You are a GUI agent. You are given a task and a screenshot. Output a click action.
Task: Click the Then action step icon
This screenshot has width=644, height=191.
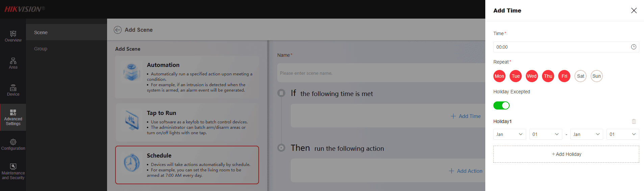click(x=281, y=148)
